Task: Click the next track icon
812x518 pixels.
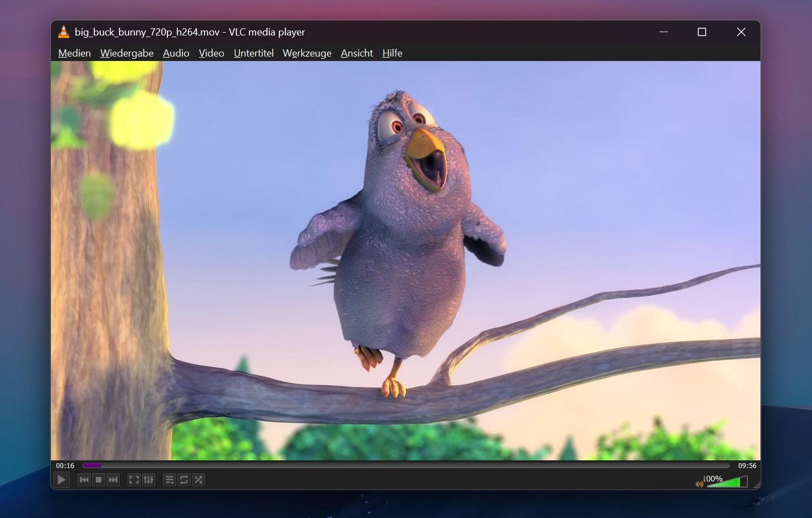Action: [113, 480]
